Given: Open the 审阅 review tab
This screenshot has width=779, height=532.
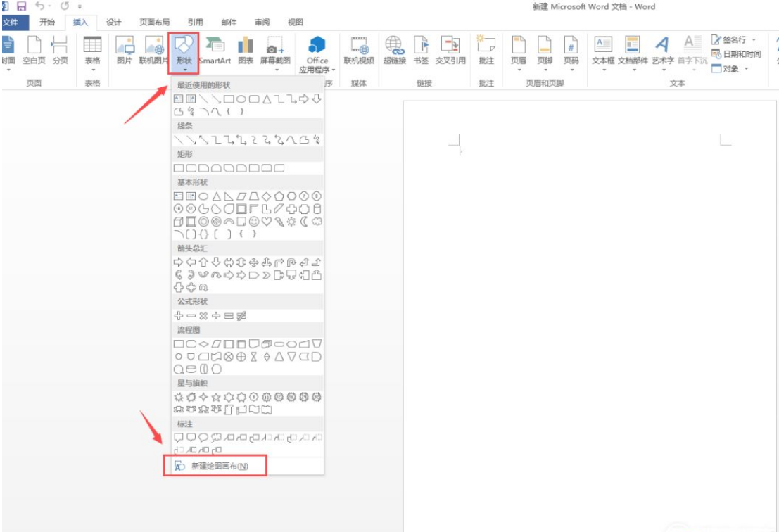Looking at the screenshot, I should pyautogui.click(x=262, y=23).
